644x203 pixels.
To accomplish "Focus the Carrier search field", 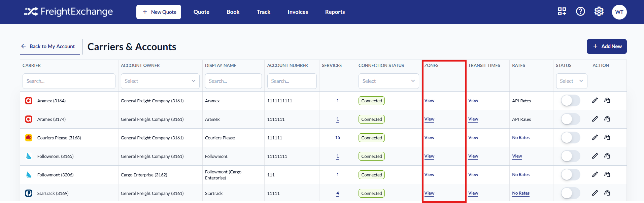I will [x=69, y=81].
